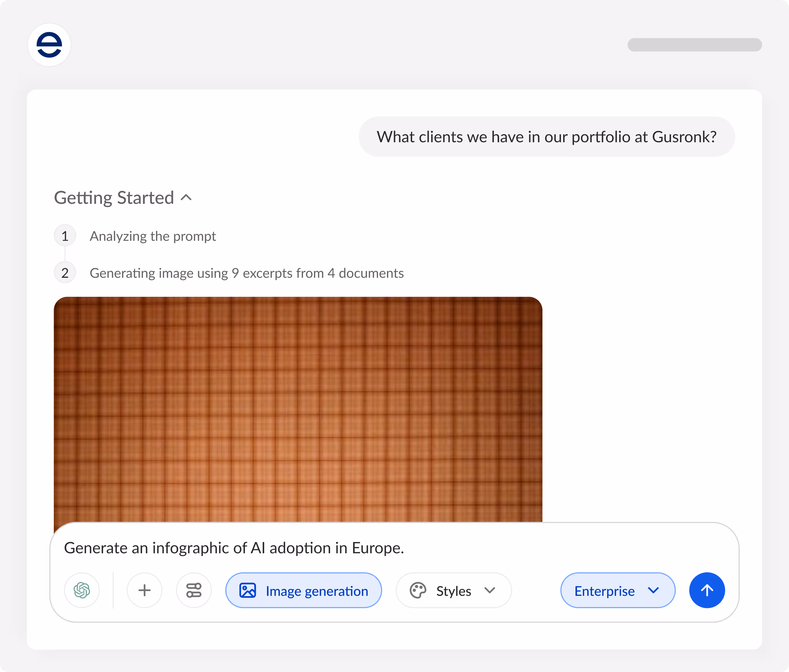
Task: Open the settings sliders icon button
Action: point(193,590)
